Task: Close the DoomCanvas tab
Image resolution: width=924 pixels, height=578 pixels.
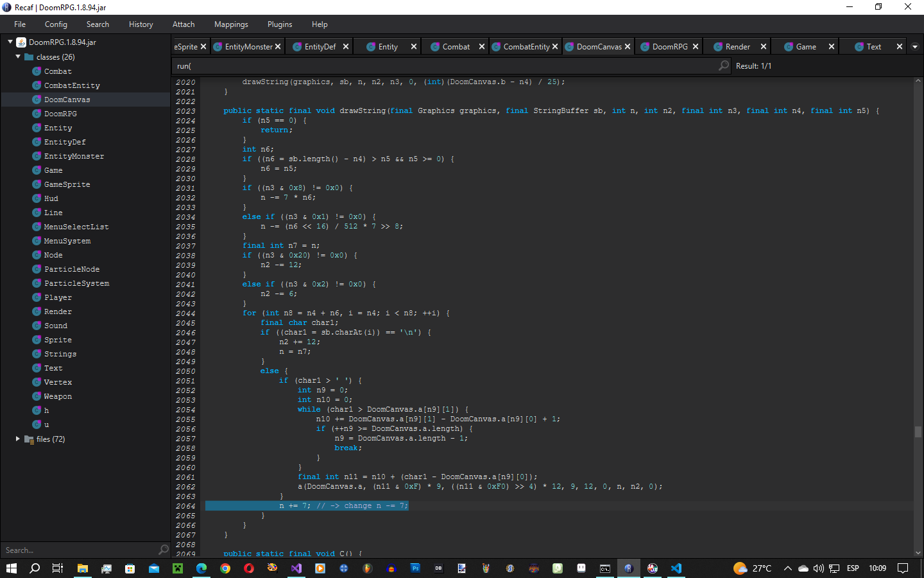Action: [x=628, y=47]
